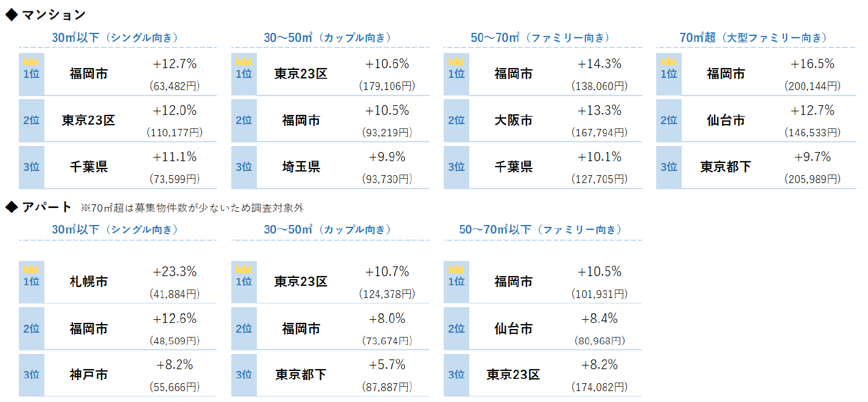Select the 70㎡超(大型ファミリー向き) column header
The image size is (868, 402).
[754, 38]
